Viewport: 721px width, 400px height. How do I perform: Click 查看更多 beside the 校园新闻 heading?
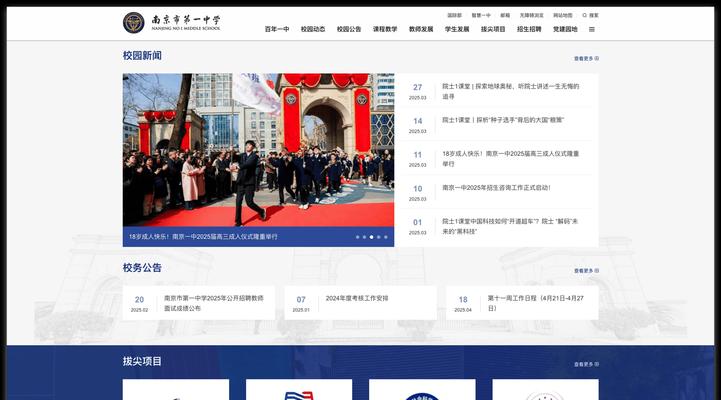coord(586,58)
